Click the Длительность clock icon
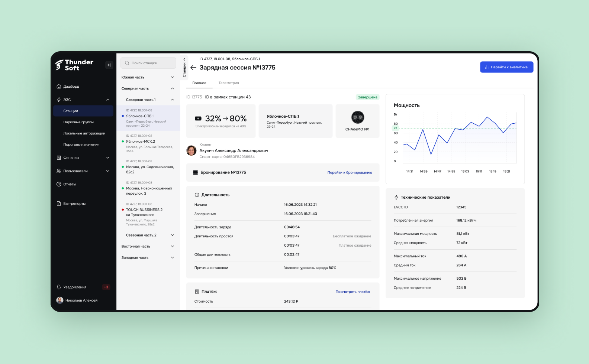This screenshot has width=589, height=364. coord(197,195)
